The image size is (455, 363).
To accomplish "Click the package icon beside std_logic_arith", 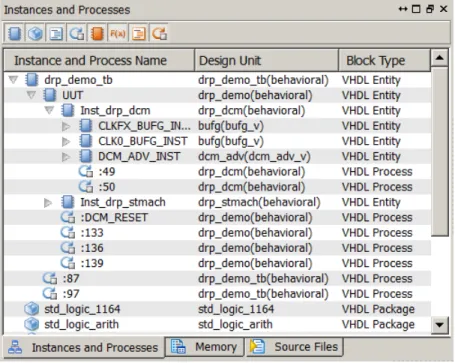I will tap(32, 324).
